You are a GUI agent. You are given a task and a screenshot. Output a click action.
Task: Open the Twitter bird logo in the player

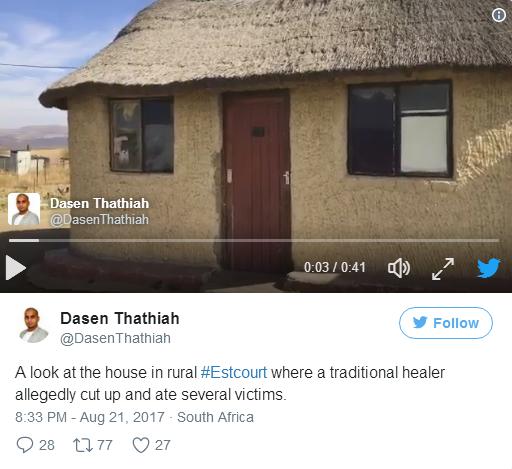(x=488, y=267)
